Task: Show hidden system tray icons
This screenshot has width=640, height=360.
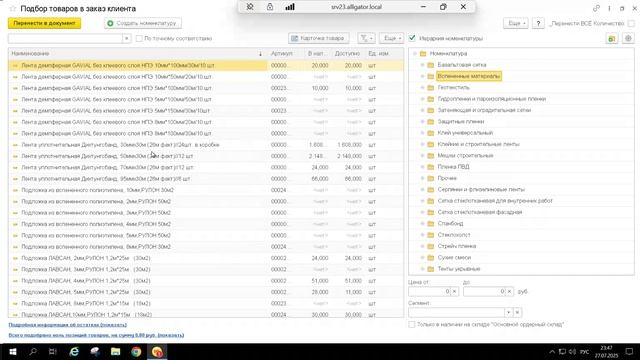Action: click(x=552, y=351)
